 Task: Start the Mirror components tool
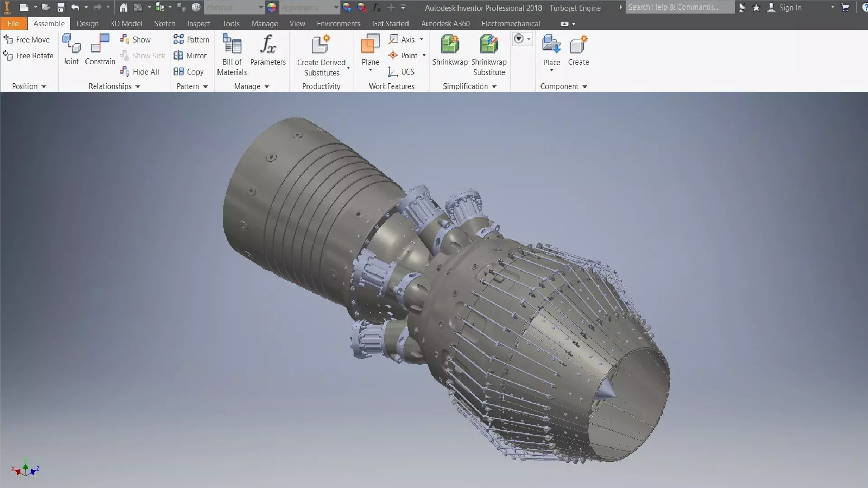[x=190, y=56]
